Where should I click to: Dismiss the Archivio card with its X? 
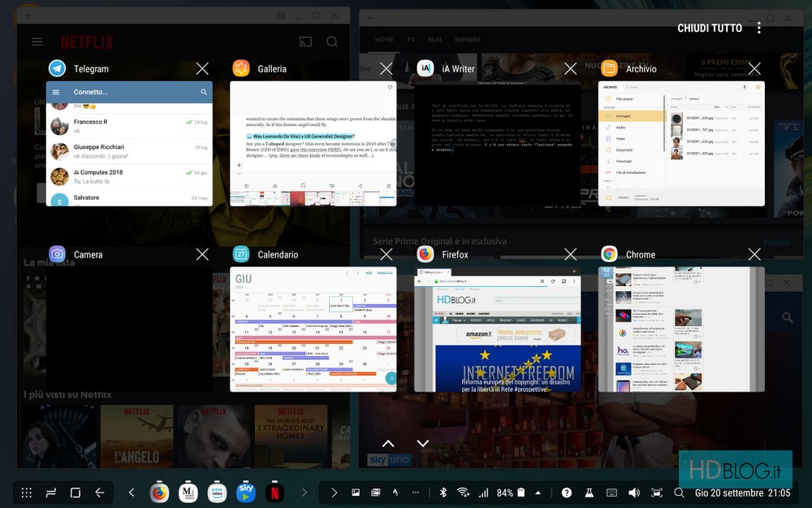pos(754,68)
